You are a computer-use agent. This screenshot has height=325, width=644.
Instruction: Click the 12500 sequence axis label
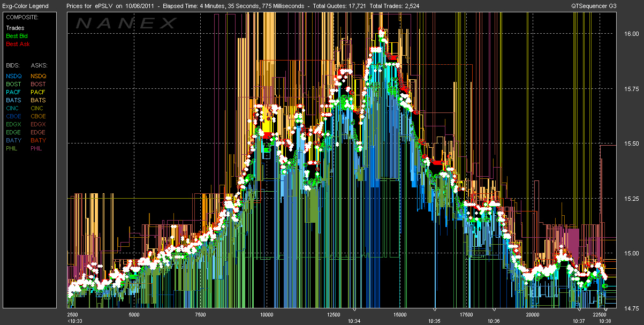pyautogui.click(x=332, y=314)
